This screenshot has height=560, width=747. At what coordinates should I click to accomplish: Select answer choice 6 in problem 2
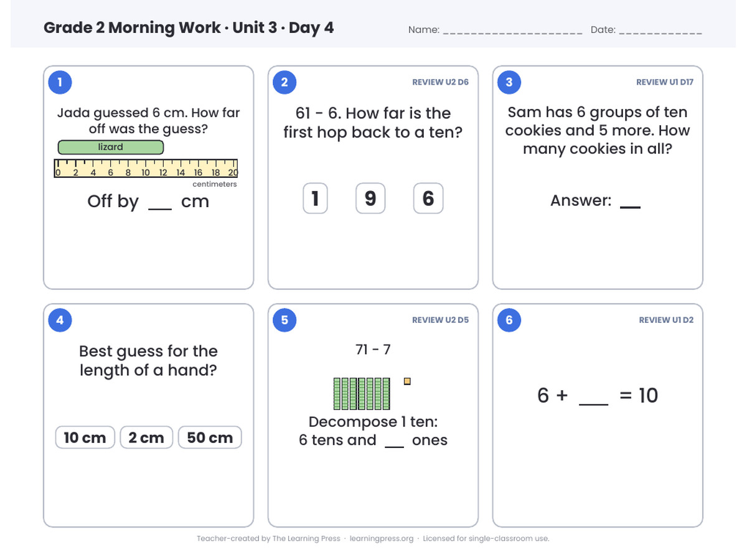coord(428,198)
